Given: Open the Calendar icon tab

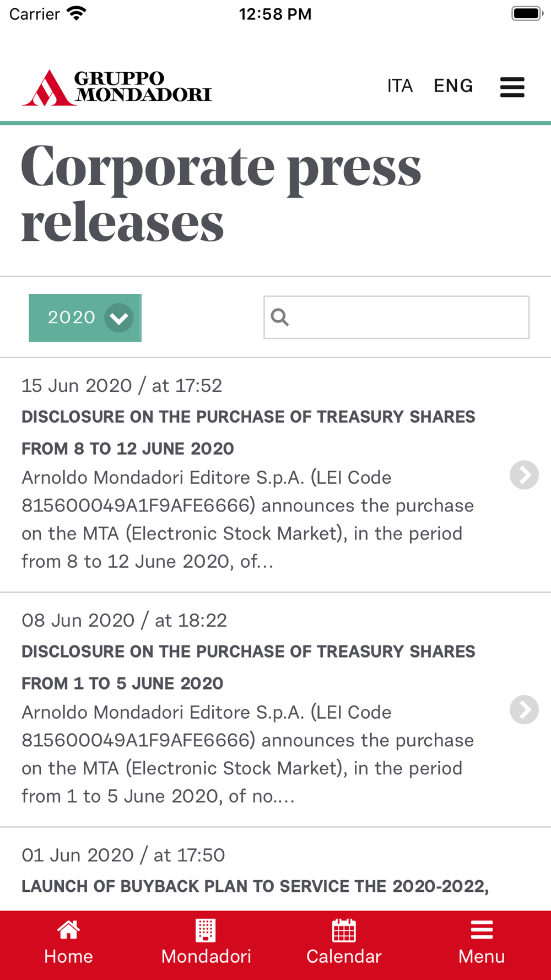Looking at the screenshot, I should pos(344,930).
